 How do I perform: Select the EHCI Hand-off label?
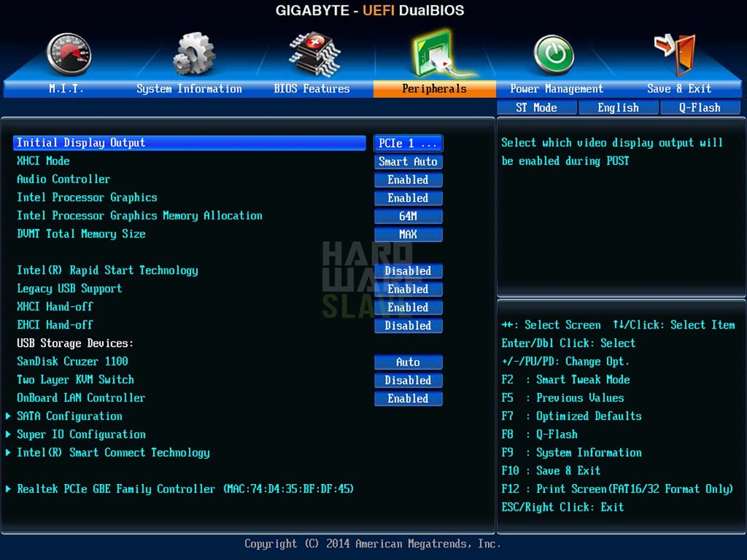[x=55, y=325]
